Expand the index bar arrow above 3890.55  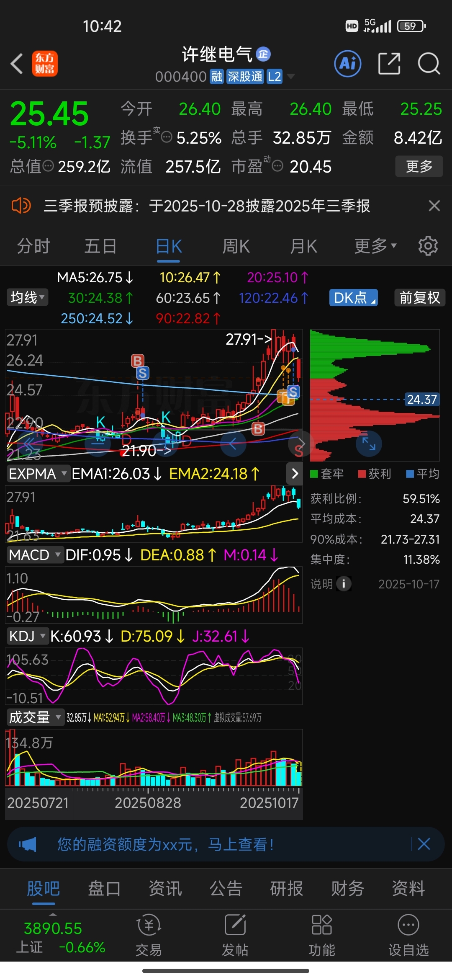(53, 914)
